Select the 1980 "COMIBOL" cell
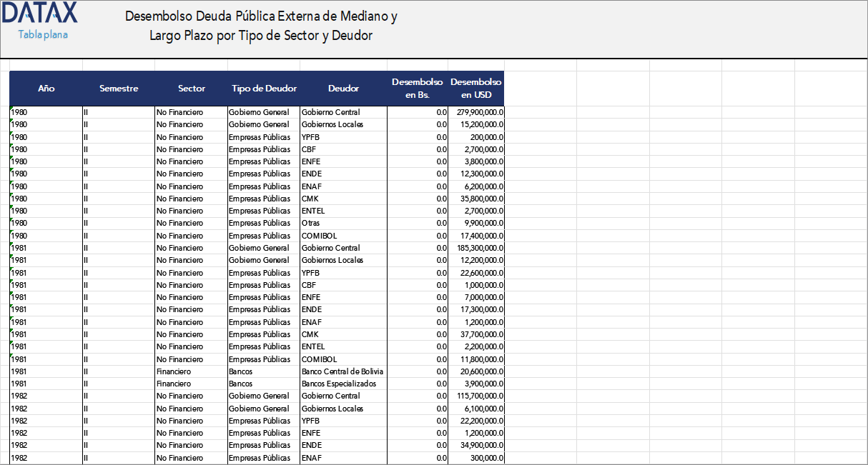This screenshot has height=465, width=868. (343, 236)
